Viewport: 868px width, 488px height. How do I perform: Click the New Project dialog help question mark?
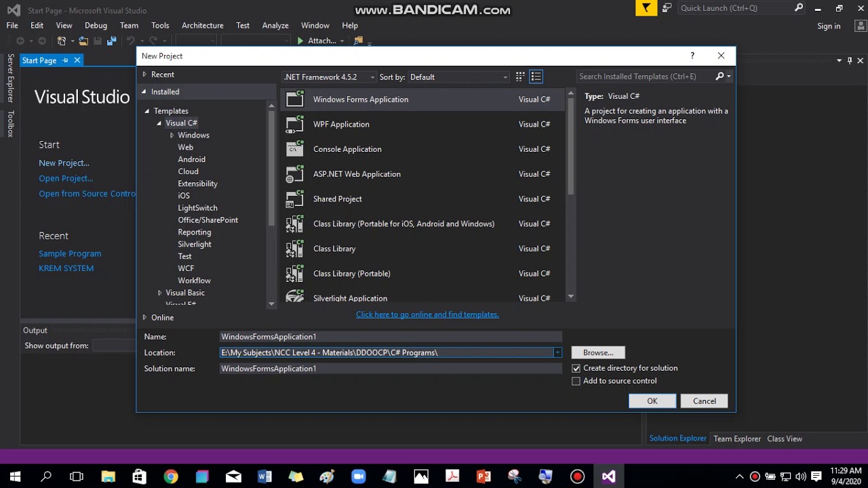coord(692,56)
